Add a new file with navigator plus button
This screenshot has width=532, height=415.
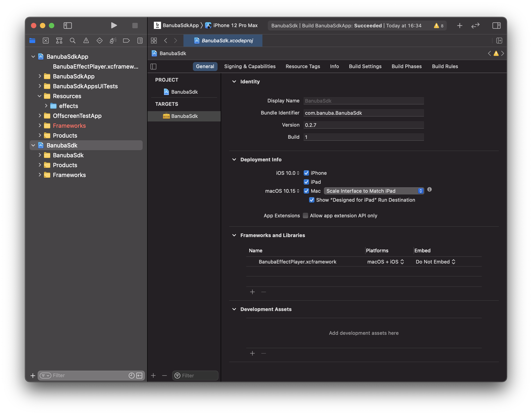click(x=33, y=376)
